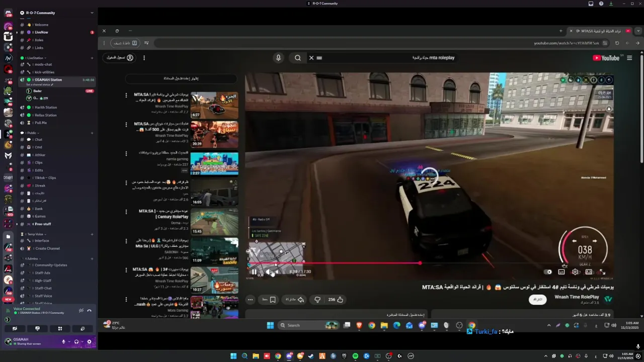Add channel to LiveStation category
644x362 pixels.
92,58
